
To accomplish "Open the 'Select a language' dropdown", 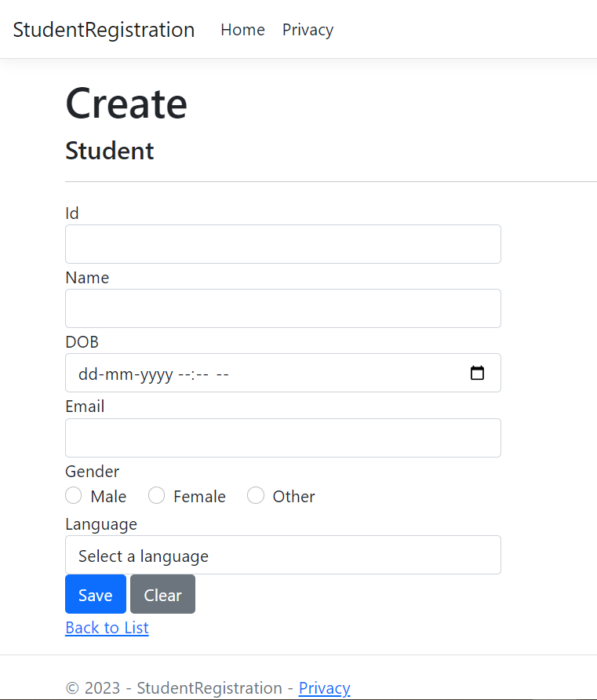I will coord(282,555).
